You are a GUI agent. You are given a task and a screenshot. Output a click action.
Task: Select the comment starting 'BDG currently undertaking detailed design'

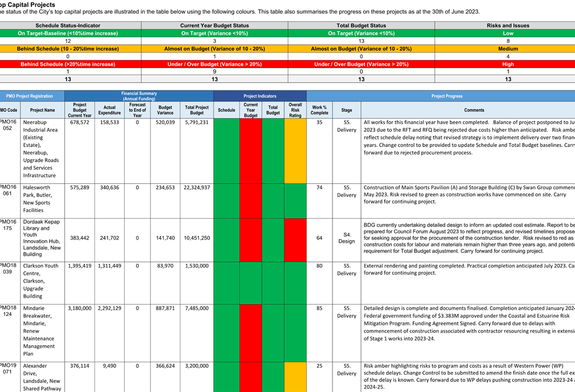[x=469, y=238]
